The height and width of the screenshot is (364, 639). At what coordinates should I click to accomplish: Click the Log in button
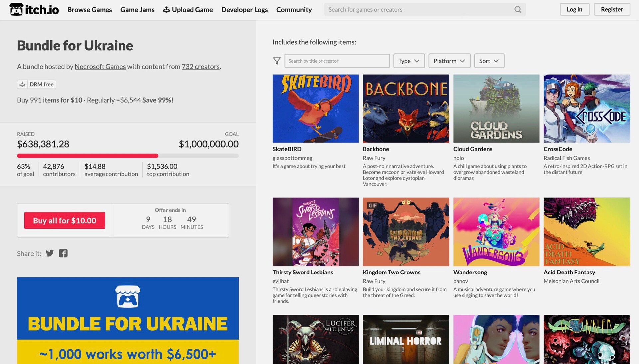click(x=574, y=9)
